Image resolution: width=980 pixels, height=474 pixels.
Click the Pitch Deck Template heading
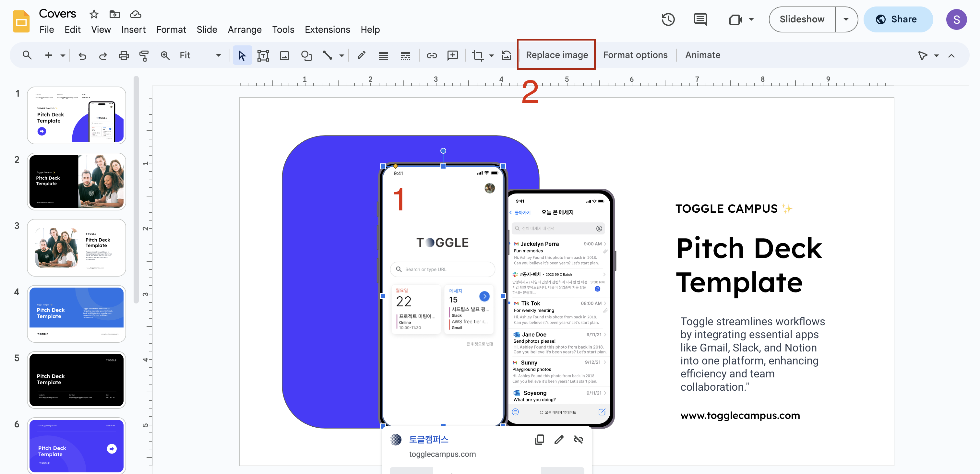749,265
